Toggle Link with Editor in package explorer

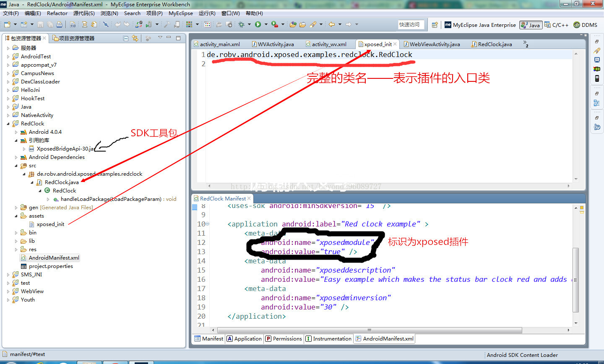click(x=135, y=38)
